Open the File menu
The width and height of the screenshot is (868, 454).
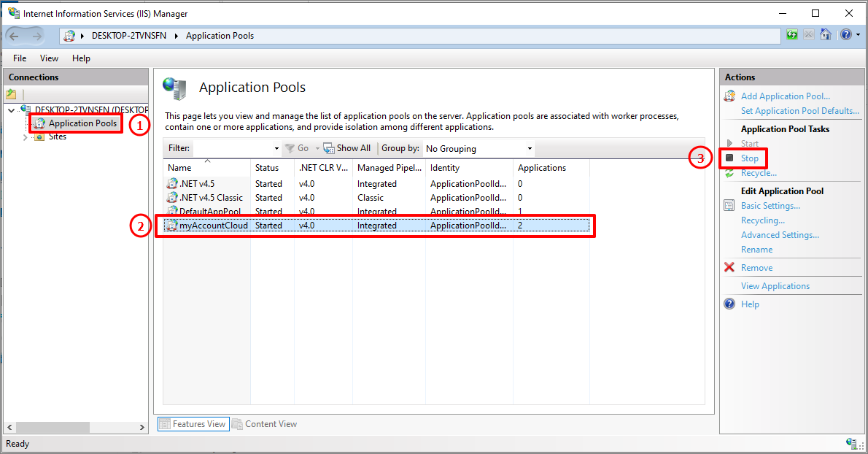20,58
